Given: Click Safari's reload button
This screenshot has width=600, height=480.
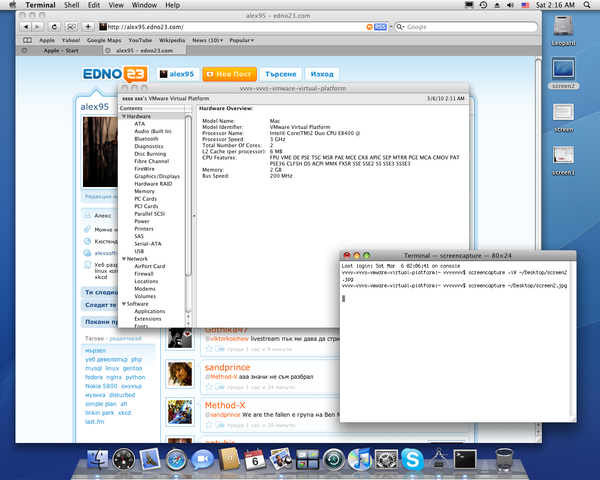Looking at the screenshot, I should 54,27.
